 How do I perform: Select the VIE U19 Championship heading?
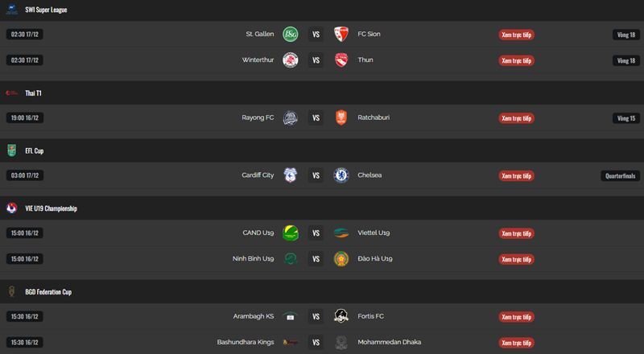[x=51, y=208]
